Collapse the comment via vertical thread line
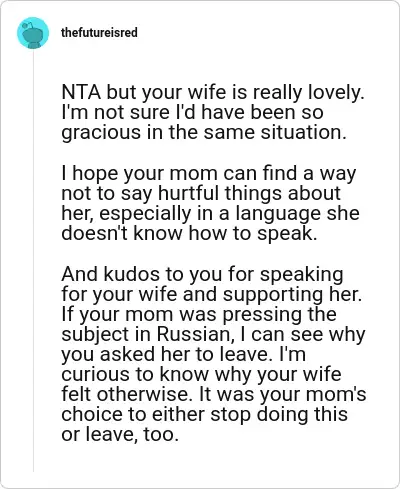Viewport: 400px width, 489px height. tap(33, 260)
